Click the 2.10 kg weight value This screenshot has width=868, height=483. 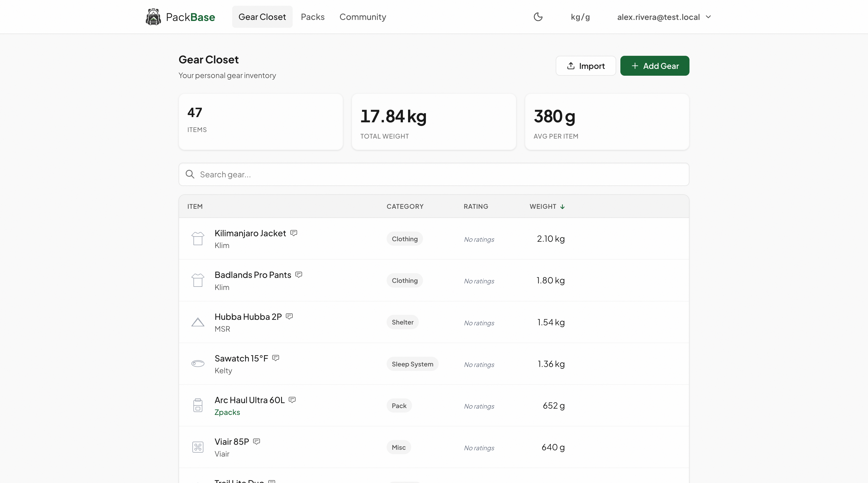[x=550, y=239]
